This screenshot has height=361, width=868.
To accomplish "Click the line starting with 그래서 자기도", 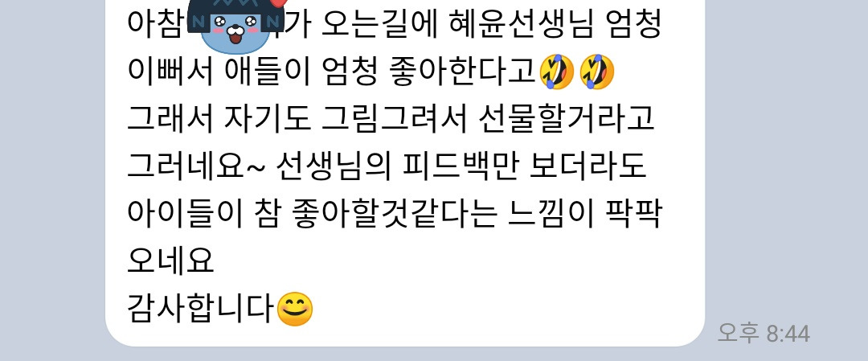I will coord(391,119).
